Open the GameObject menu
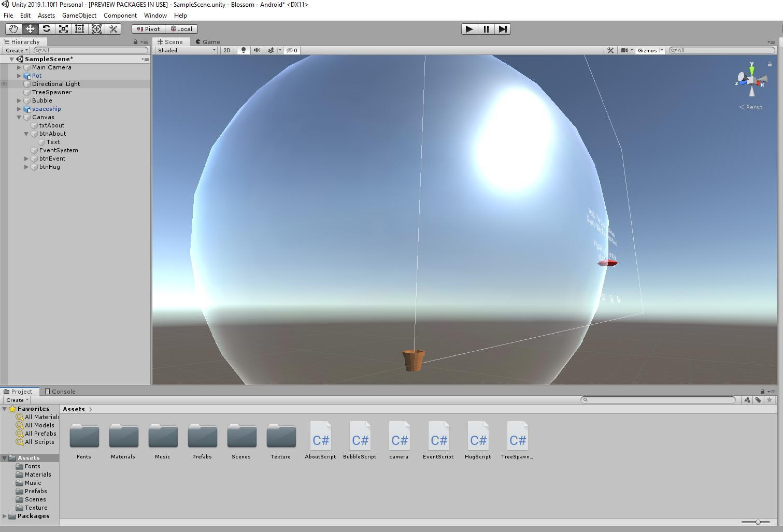783x532 pixels. click(79, 16)
